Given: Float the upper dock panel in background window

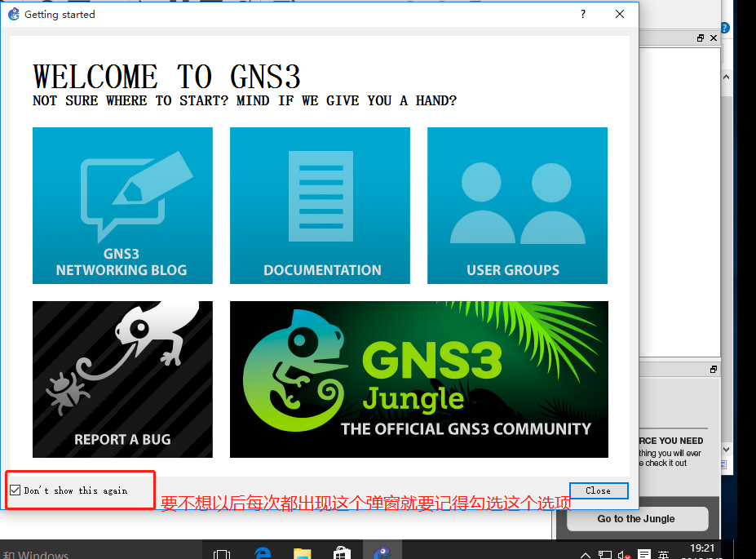Looking at the screenshot, I should click(701, 38).
